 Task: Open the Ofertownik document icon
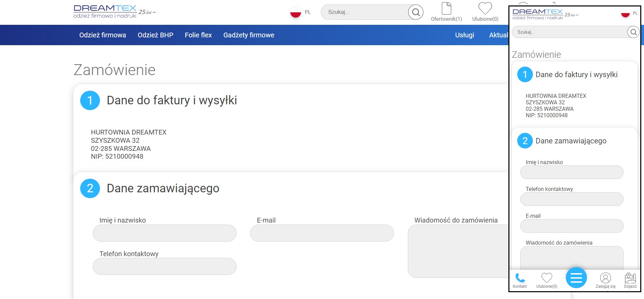click(446, 8)
